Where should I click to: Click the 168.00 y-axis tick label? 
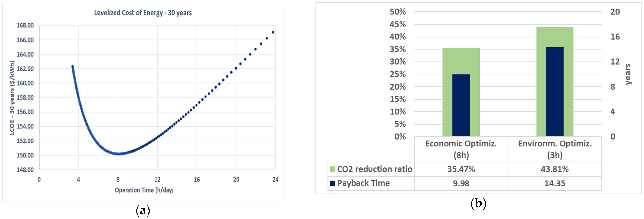(x=25, y=26)
